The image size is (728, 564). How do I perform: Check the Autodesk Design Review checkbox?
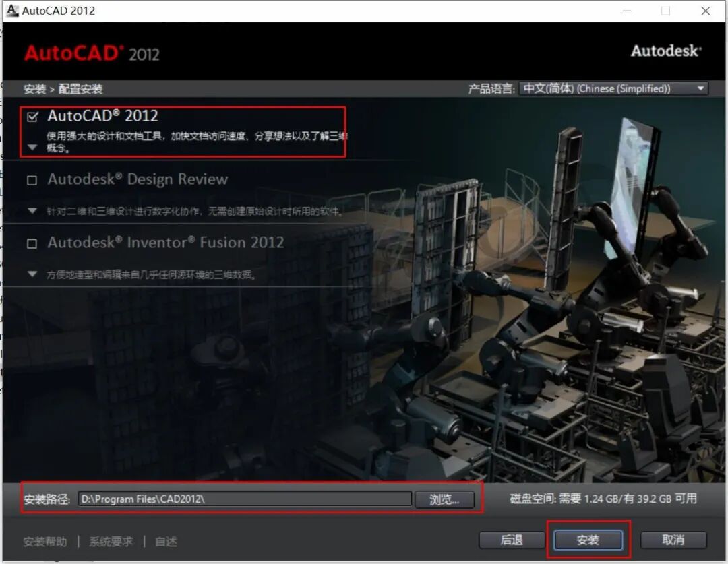coord(32,180)
